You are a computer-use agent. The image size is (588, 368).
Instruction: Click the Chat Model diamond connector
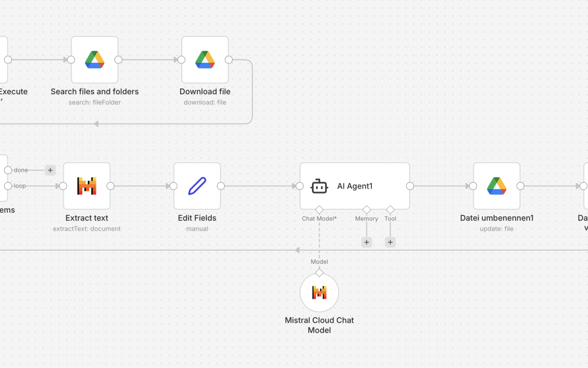tap(320, 209)
